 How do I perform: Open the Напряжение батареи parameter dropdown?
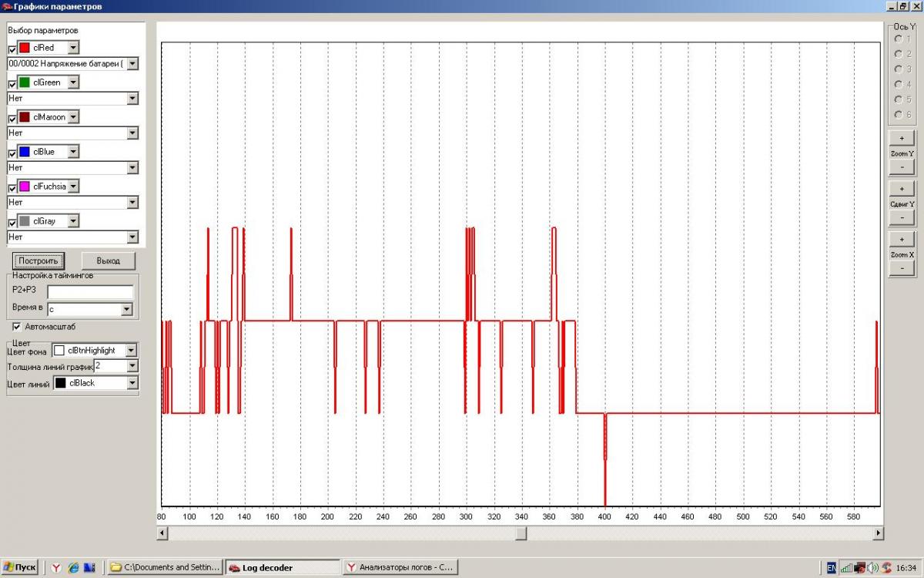[132, 64]
